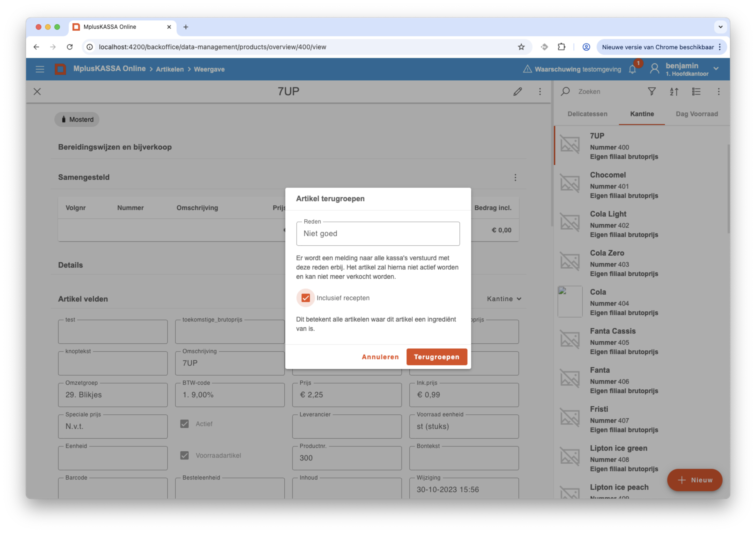Close the MplusKASSA Online browser tab
This screenshot has width=756, height=533.
pyautogui.click(x=169, y=27)
